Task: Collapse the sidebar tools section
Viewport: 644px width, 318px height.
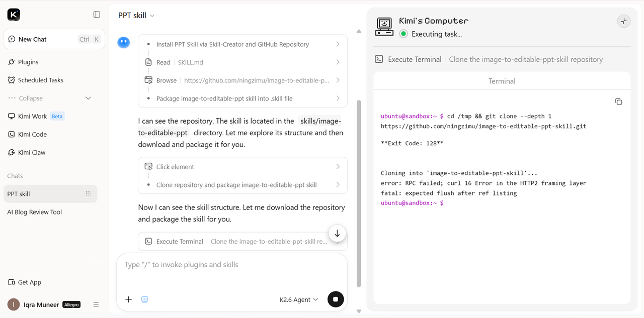Action: [50, 98]
